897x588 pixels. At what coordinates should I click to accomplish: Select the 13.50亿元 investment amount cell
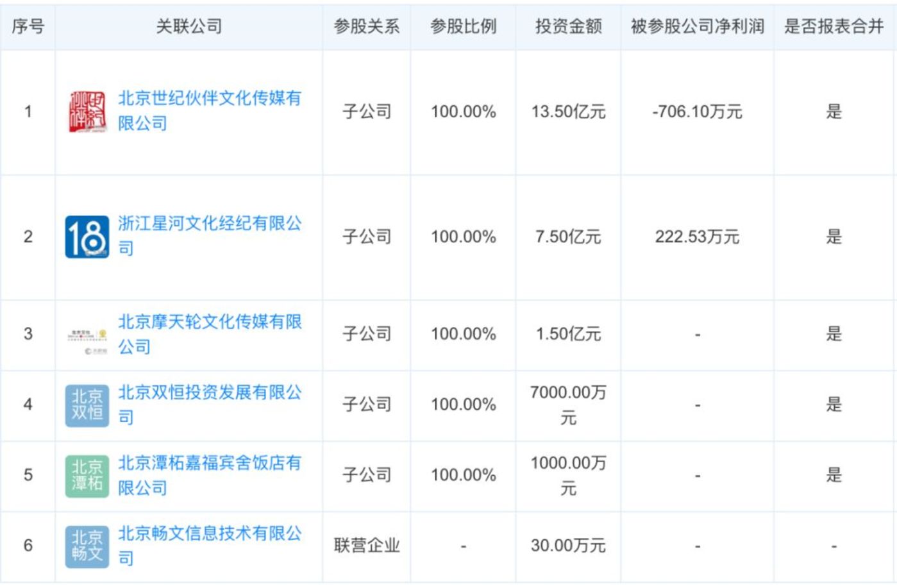coord(569,112)
